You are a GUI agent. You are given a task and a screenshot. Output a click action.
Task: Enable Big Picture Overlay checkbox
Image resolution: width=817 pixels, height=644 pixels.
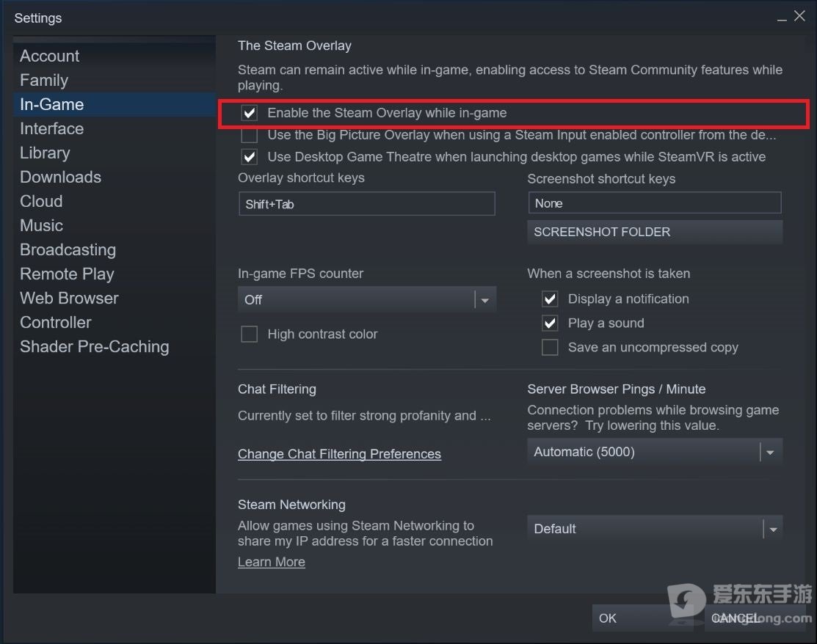pos(250,135)
